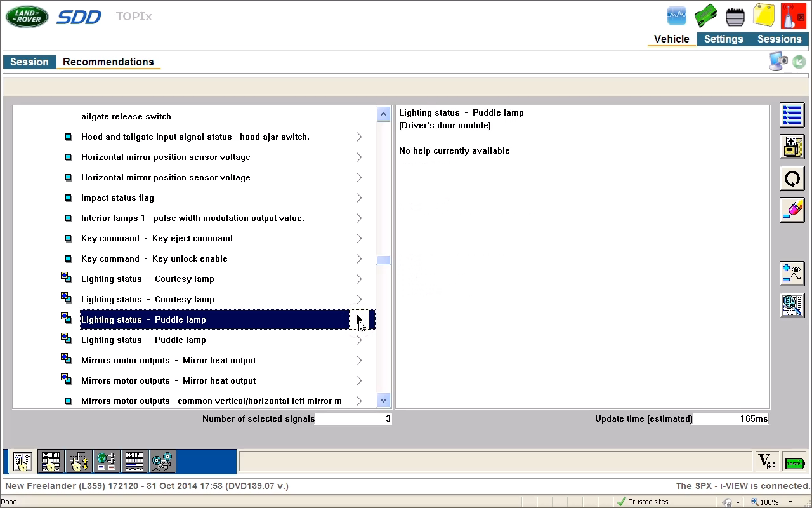
Task: Click the globe with sliders icon
Action: click(x=106, y=462)
